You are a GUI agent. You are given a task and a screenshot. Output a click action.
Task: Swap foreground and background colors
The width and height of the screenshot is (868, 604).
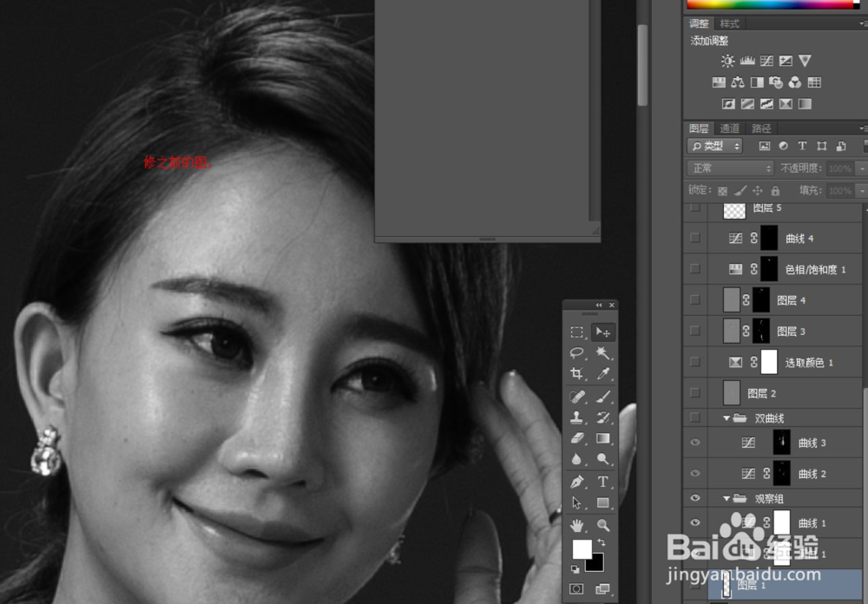click(x=602, y=543)
